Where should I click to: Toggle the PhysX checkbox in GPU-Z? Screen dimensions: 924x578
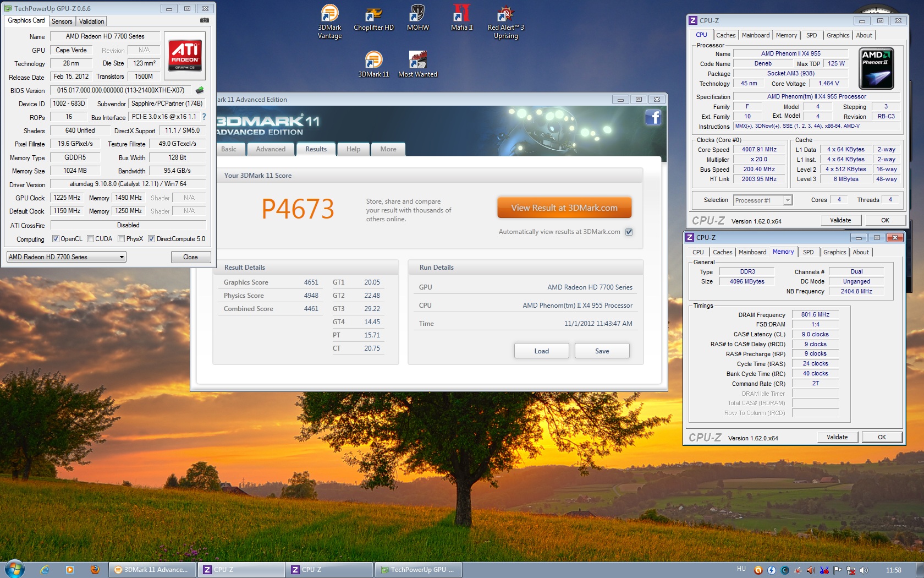pyautogui.click(x=121, y=239)
